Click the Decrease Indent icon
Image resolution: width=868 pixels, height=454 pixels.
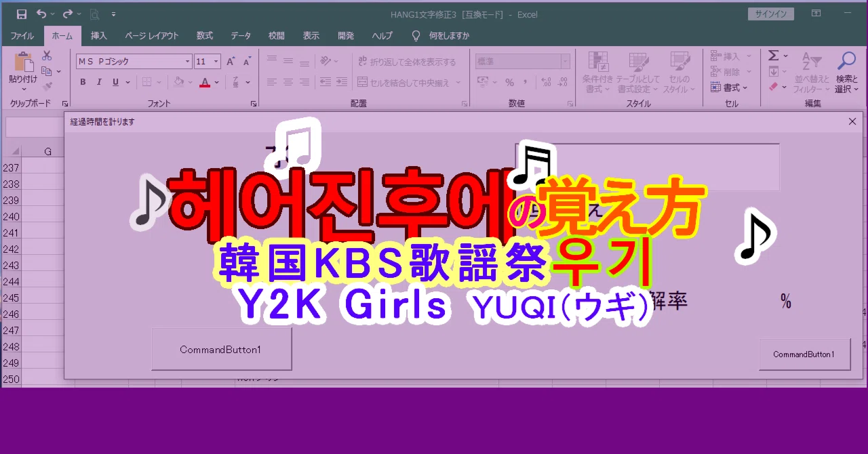(x=325, y=82)
